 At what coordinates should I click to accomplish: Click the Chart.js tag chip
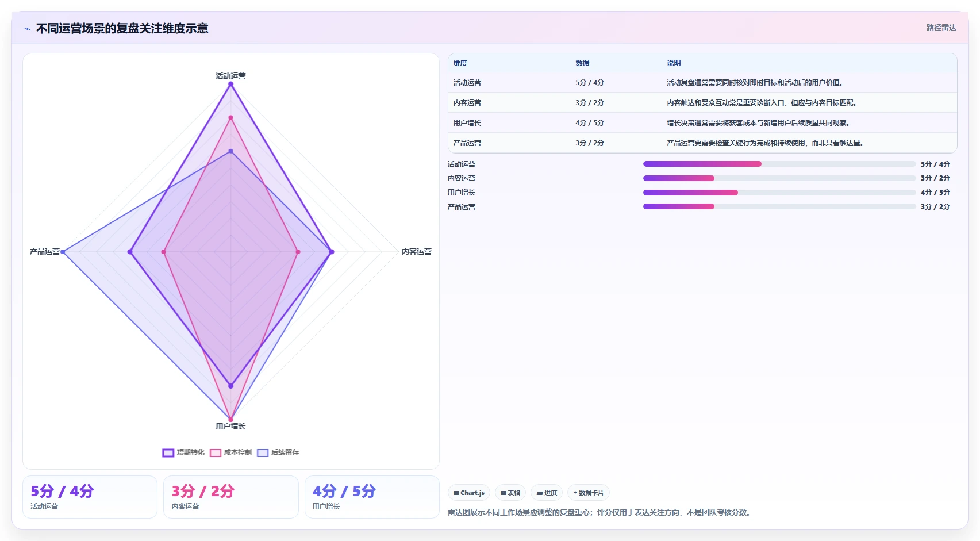(469, 493)
